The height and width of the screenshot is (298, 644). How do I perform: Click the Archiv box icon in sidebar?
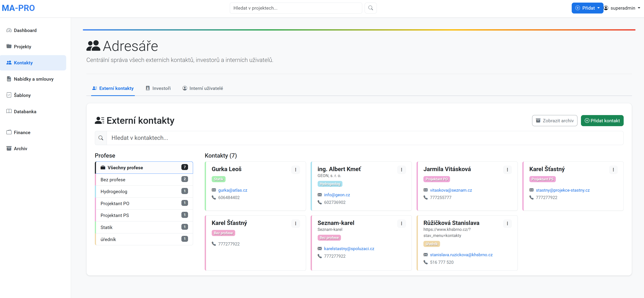coord(9,148)
